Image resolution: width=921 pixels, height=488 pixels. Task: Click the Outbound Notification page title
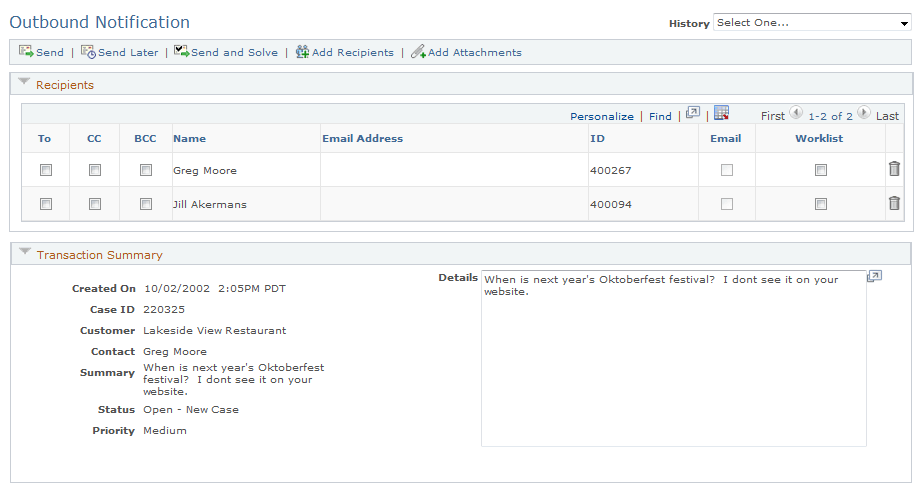click(x=99, y=22)
